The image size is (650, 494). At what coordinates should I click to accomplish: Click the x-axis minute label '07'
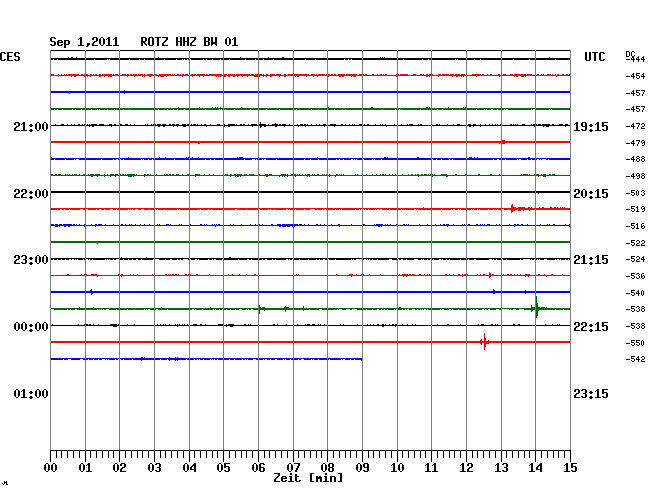coord(293,468)
